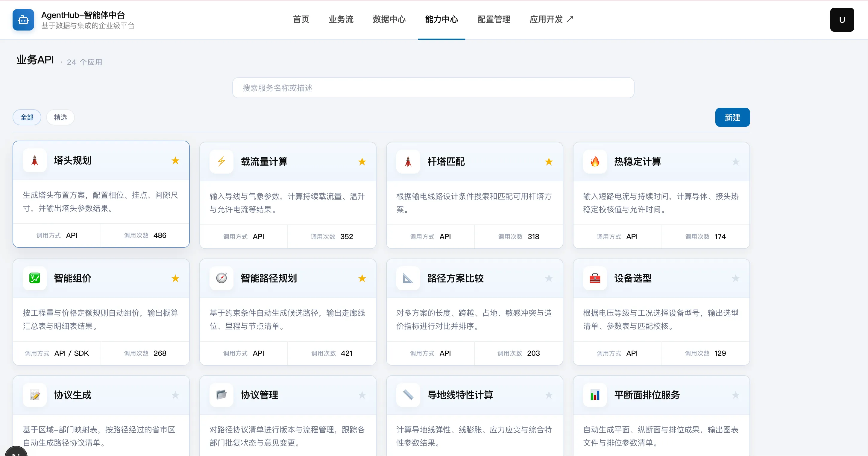Click the toolbox icon on 设备选型 card

(x=595, y=278)
